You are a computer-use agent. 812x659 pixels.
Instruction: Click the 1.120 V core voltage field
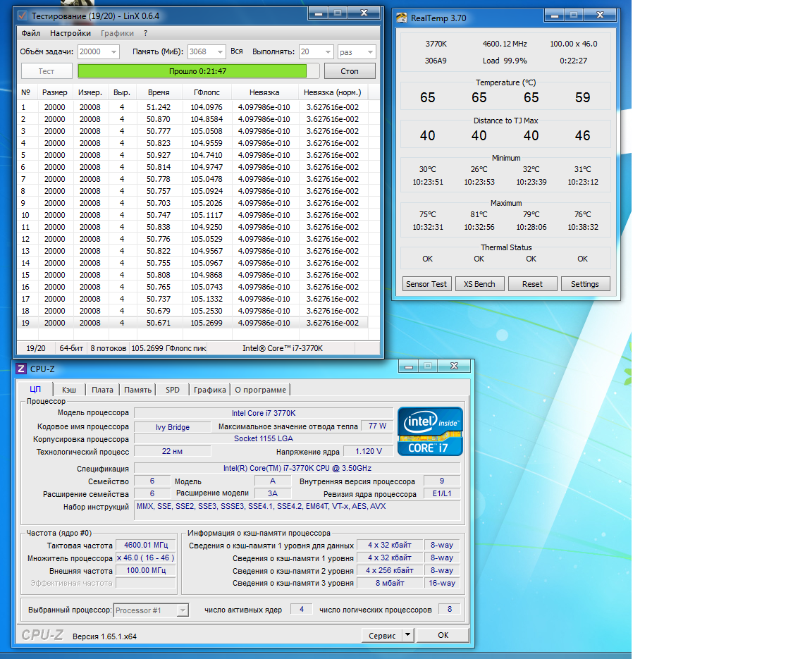click(368, 451)
